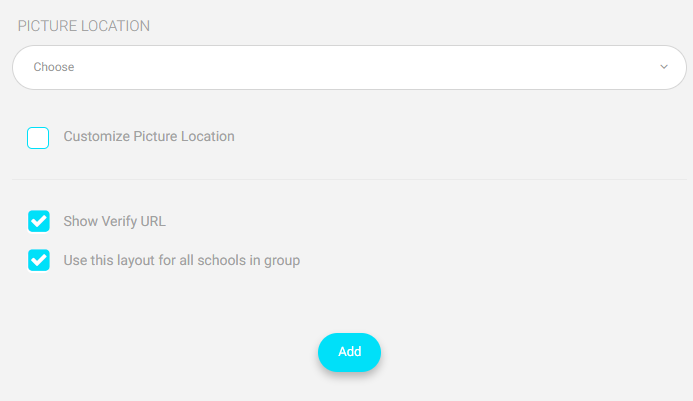
Task: Enable the Customize Picture Location checkbox
Action: 38,138
